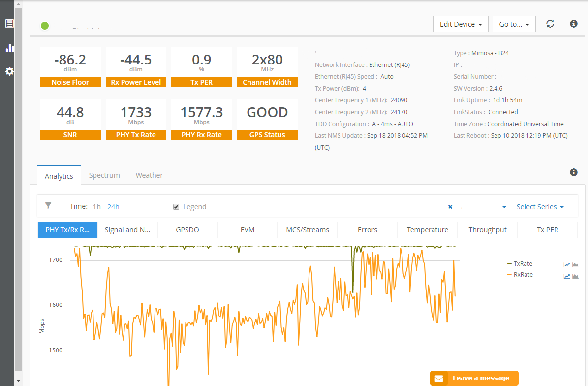The width and height of the screenshot is (588, 386).
Task: Select the Temperature chart tab
Action: [x=428, y=230]
